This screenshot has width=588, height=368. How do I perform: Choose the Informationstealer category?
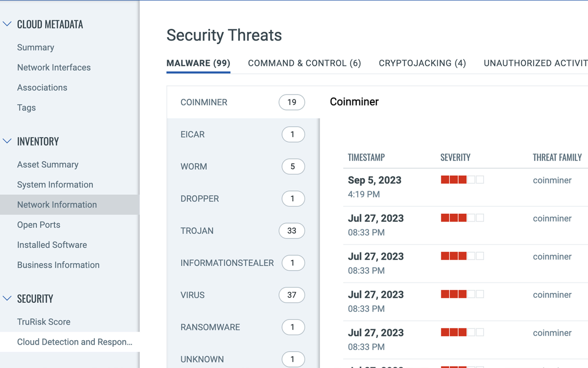click(x=227, y=263)
